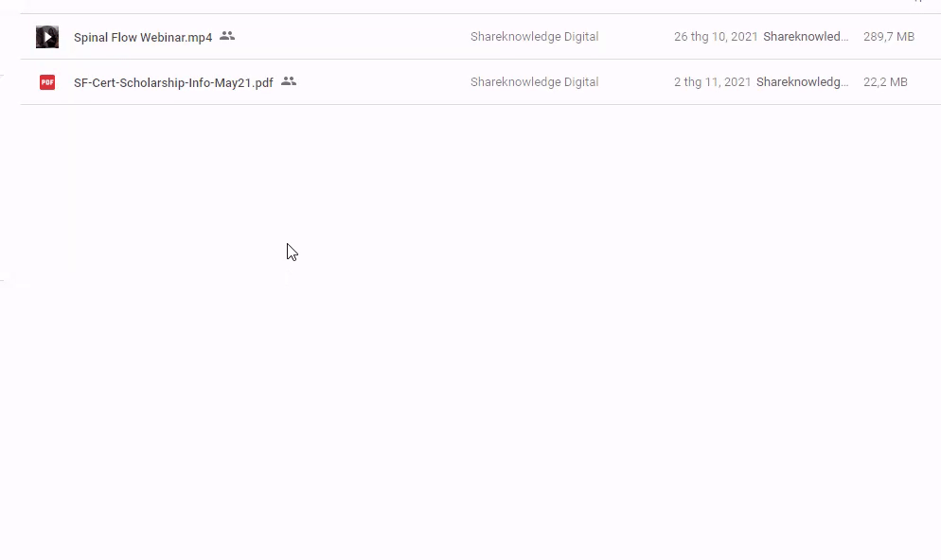941x560 pixels.
Task: Click the 22,2 MB file size
Action: 885,82
